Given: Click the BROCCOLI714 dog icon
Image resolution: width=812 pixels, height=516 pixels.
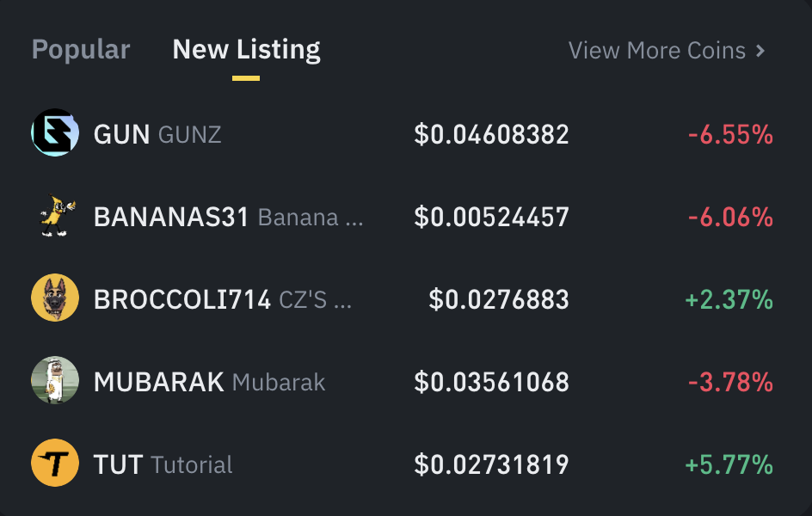Looking at the screenshot, I should tap(55, 298).
